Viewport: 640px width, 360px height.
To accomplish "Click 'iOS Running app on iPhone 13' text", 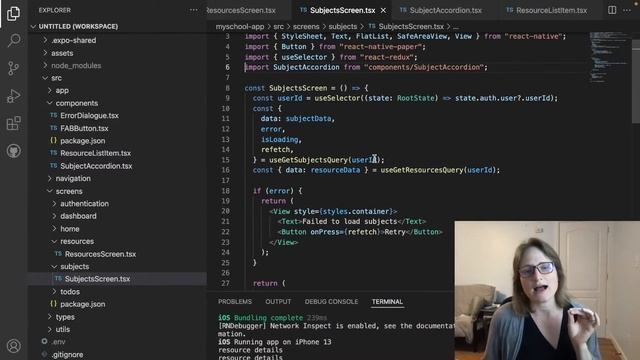I will [x=275, y=342].
